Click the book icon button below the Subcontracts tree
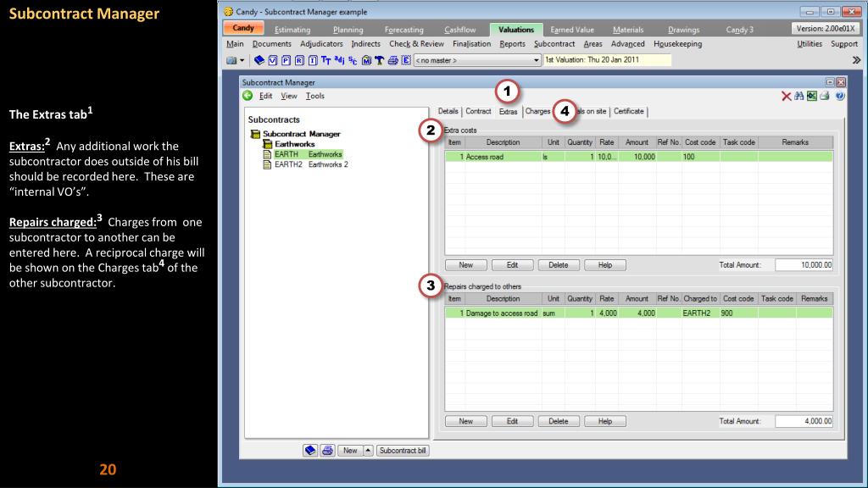The width and height of the screenshot is (868, 488). pyautogui.click(x=310, y=451)
